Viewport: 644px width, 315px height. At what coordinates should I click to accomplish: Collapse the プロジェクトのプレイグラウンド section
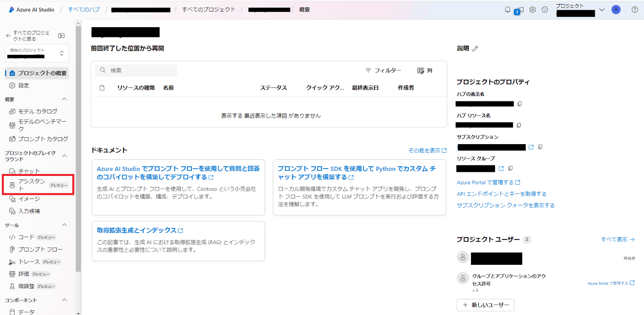pos(64,156)
